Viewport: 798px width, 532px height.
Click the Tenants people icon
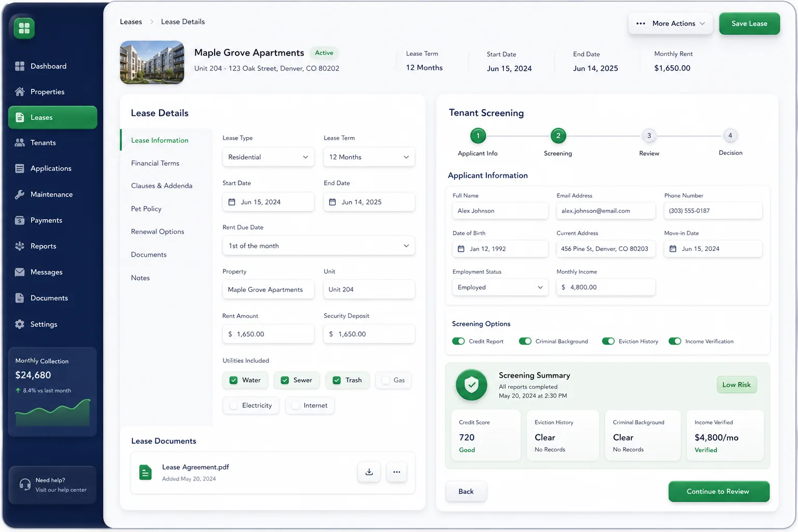pyautogui.click(x=20, y=142)
